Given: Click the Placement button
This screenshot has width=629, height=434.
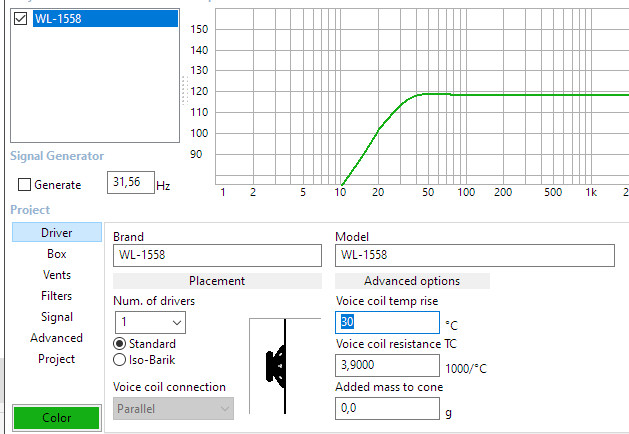Looking at the screenshot, I should (x=217, y=281).
